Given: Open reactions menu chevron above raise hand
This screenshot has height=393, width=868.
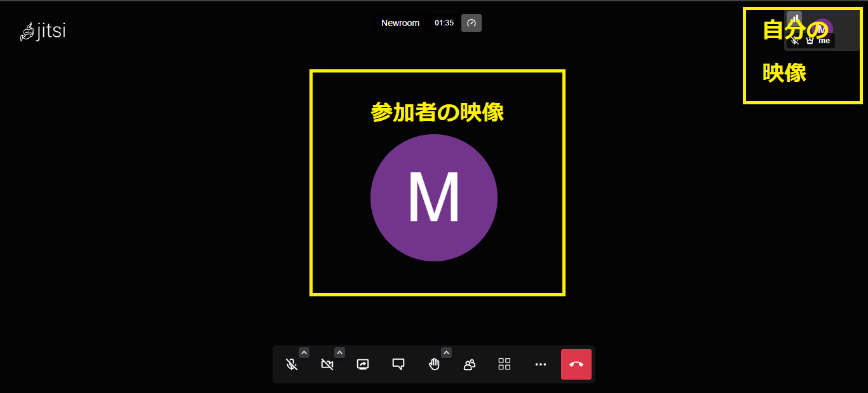Looking at the screenshot, I should point(446,352).
